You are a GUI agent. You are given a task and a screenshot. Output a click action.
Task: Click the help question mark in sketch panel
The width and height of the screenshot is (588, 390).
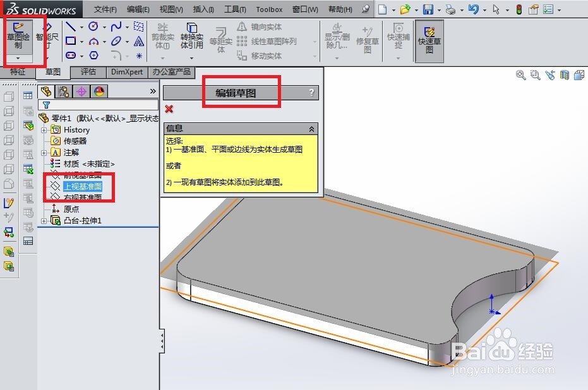pos(310,92)
